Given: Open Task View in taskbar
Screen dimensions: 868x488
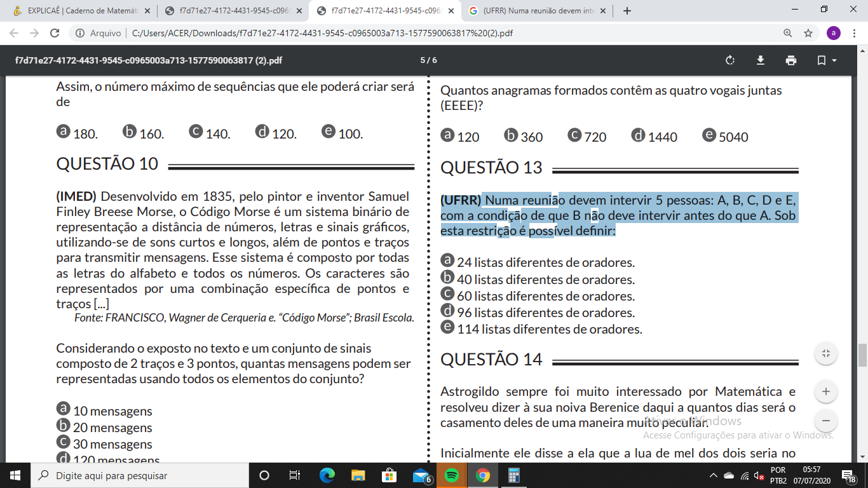Looking at the screenshot, I should [x=295, y=475].
